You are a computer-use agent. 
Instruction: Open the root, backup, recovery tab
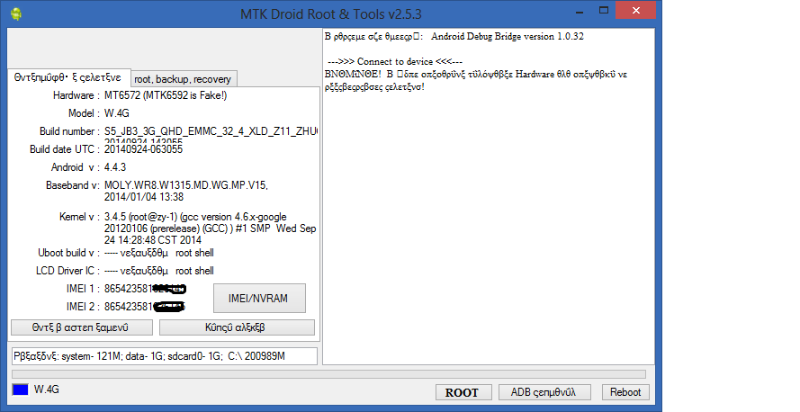click(x=183, y=79)
